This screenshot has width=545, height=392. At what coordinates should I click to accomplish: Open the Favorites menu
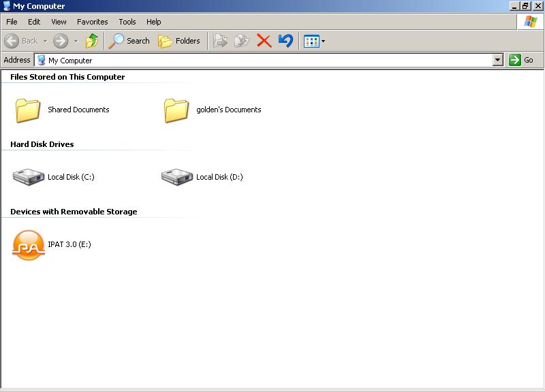tap(92, 22)
